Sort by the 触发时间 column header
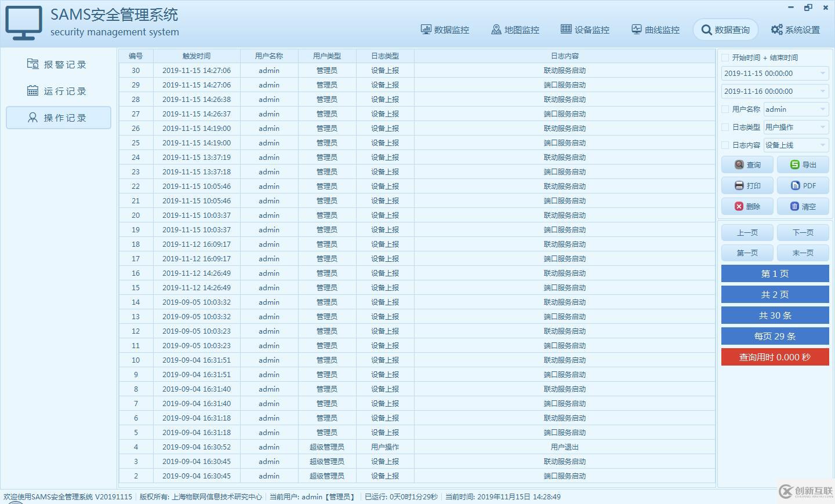 pyautogui.click(x=197, y=56)
